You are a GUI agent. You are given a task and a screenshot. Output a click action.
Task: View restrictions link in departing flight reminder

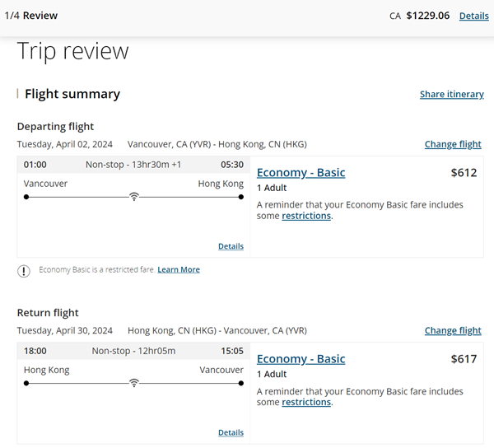(306, 216)
